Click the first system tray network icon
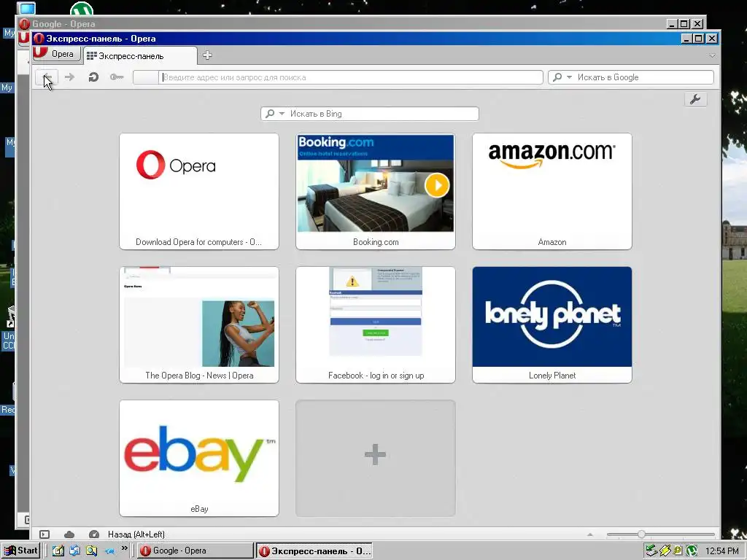Image resolution: width=747 pixels, height=560 pixels. [x=651, y=551]
